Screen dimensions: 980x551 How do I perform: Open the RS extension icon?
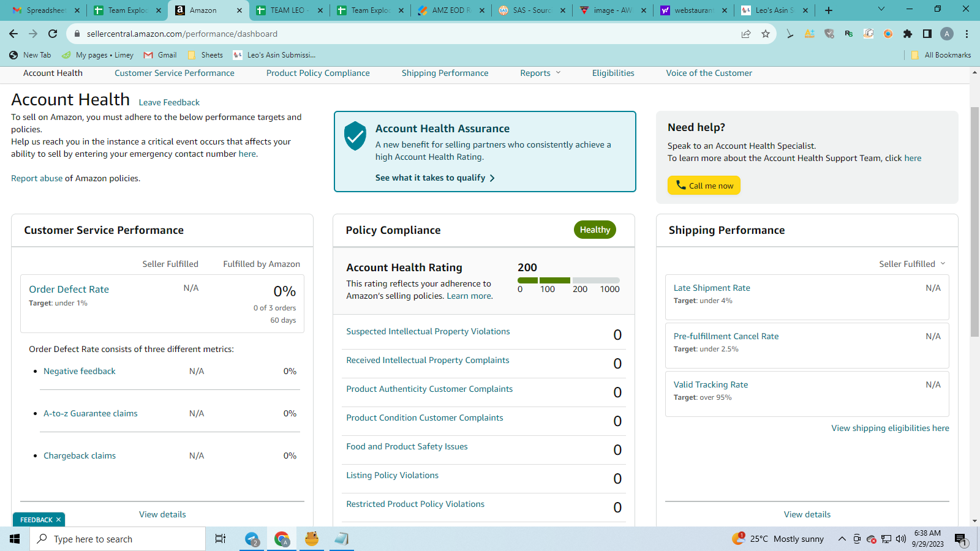[x=849, y=34]
